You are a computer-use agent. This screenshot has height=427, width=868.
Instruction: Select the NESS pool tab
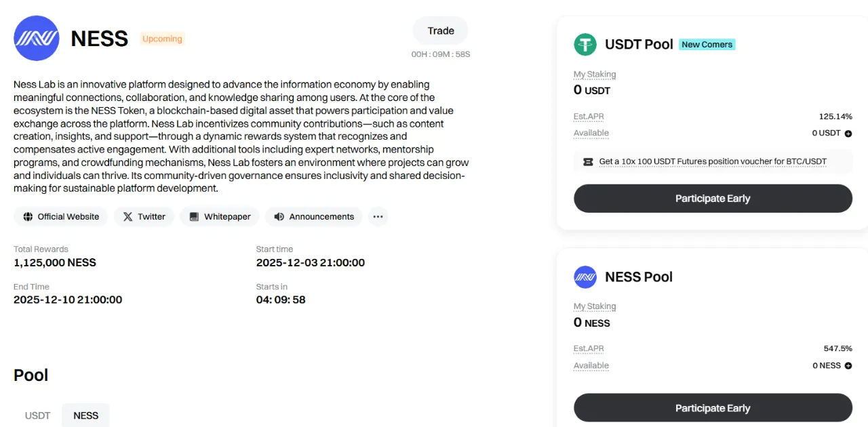(85, 415)
